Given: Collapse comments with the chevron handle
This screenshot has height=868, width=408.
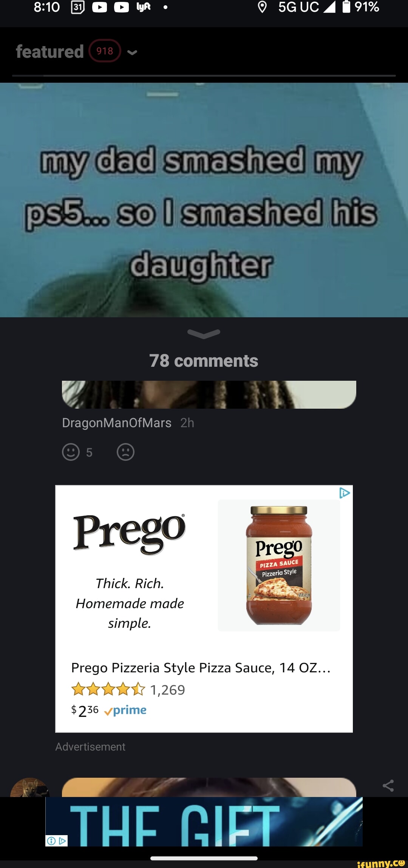Looking at the screenshot, I should click(x=204, y=334).
